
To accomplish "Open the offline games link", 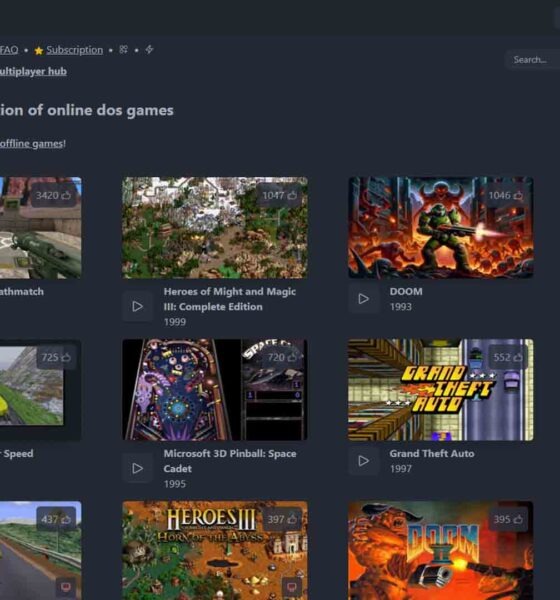I will click(x=31, y=143).
